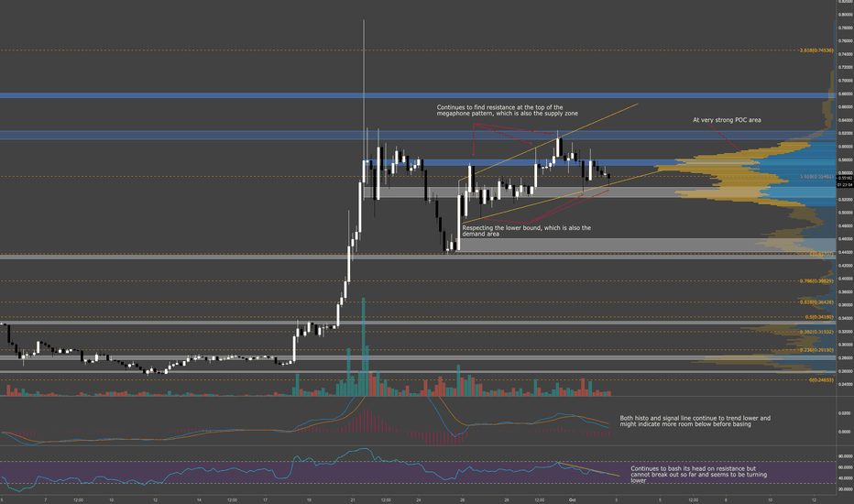Screen dimensions: 854x504
Task: Select the 0.5(0.34180) Fibonacci level label
Action: pyautogui.click(x=819, y=316)
